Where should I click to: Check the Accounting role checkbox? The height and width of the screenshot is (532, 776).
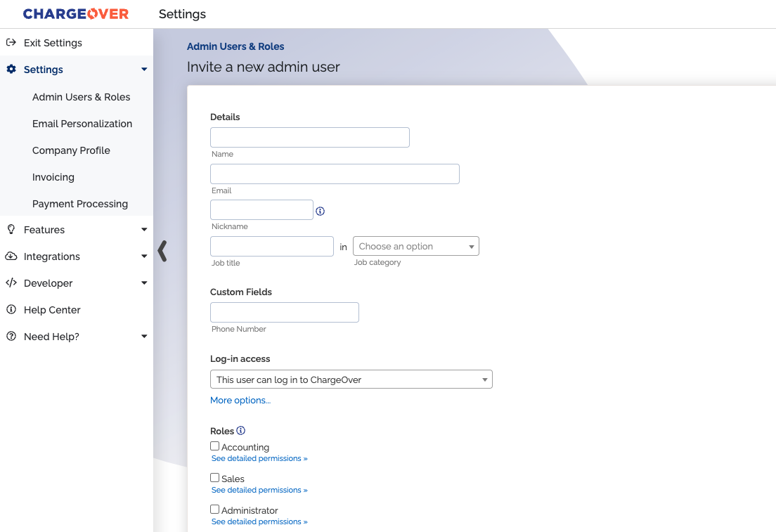pos(214,446)
